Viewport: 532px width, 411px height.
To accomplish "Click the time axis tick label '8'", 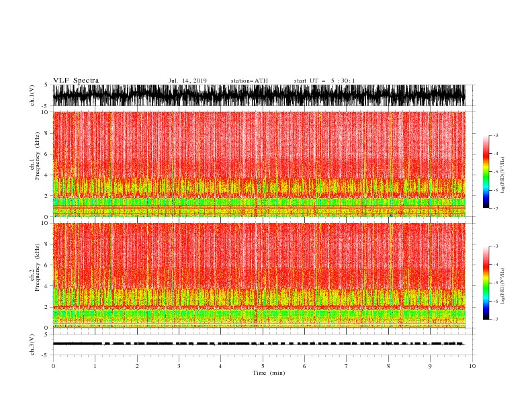I will [x=388, y=366].
